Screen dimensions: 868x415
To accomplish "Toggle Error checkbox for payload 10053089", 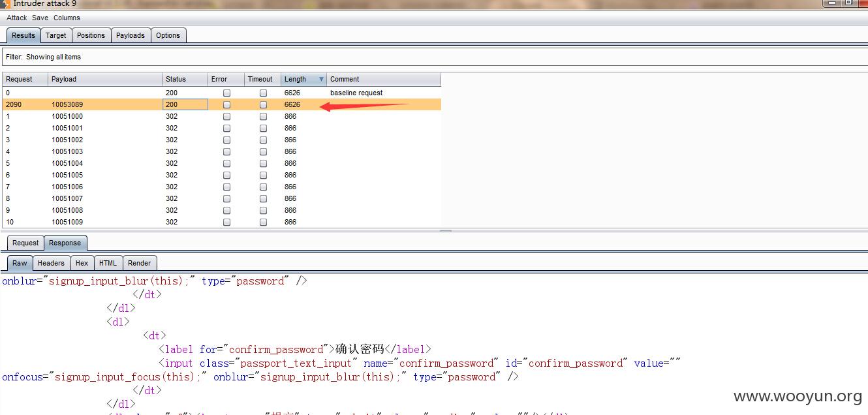I will (226, 104).
